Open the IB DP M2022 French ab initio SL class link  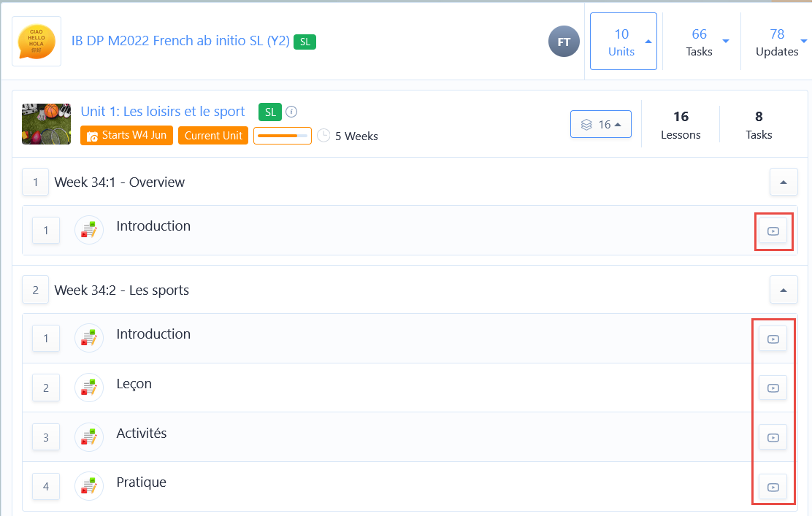pos(180,41)
